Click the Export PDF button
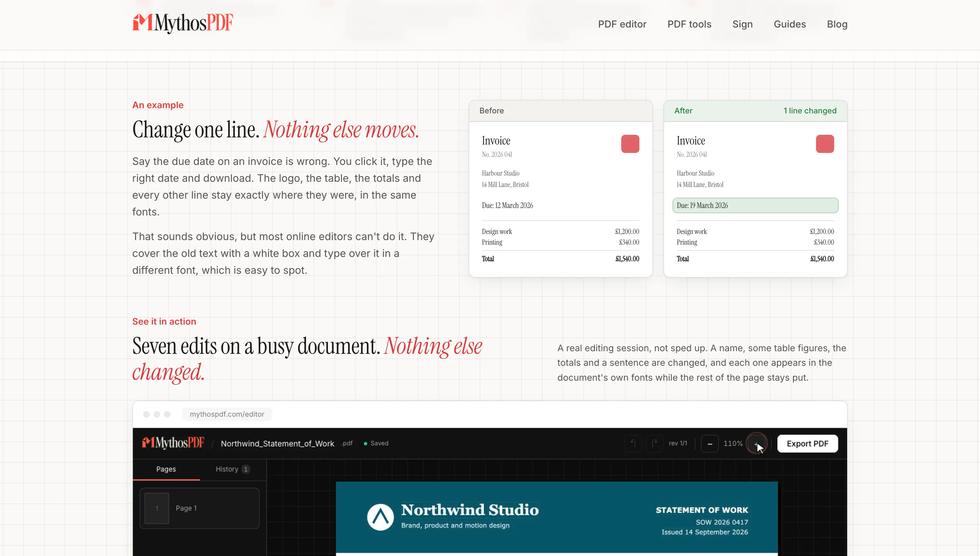The image size is (980, 556). (807, 444)
